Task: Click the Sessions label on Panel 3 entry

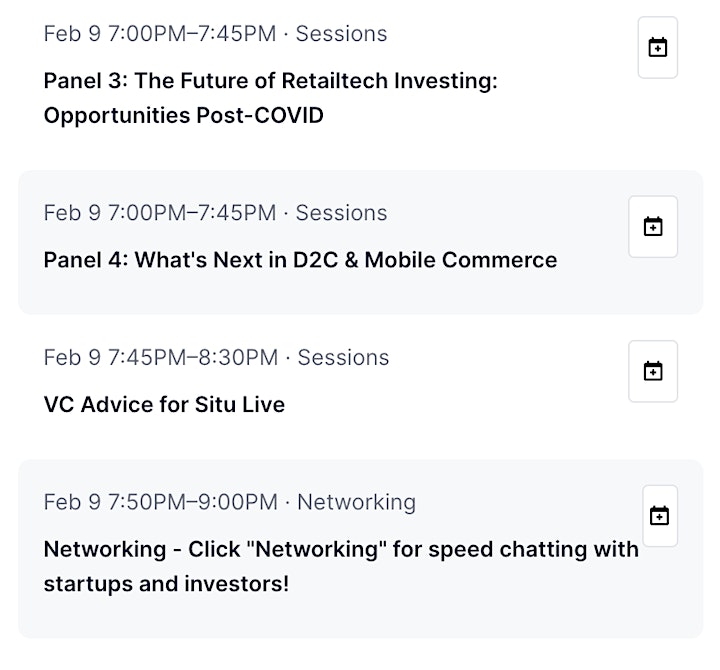Action: click(341, 34)
